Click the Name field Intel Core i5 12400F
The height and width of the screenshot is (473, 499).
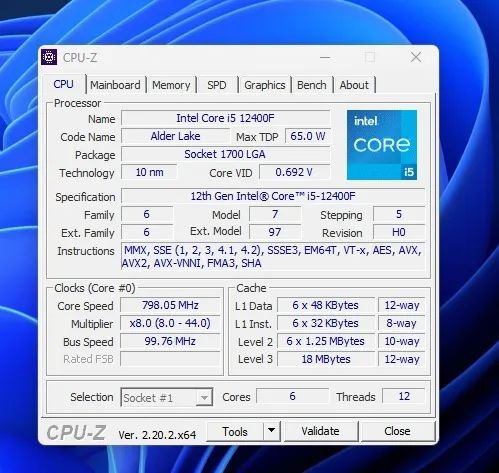click(x=225, y=118)
